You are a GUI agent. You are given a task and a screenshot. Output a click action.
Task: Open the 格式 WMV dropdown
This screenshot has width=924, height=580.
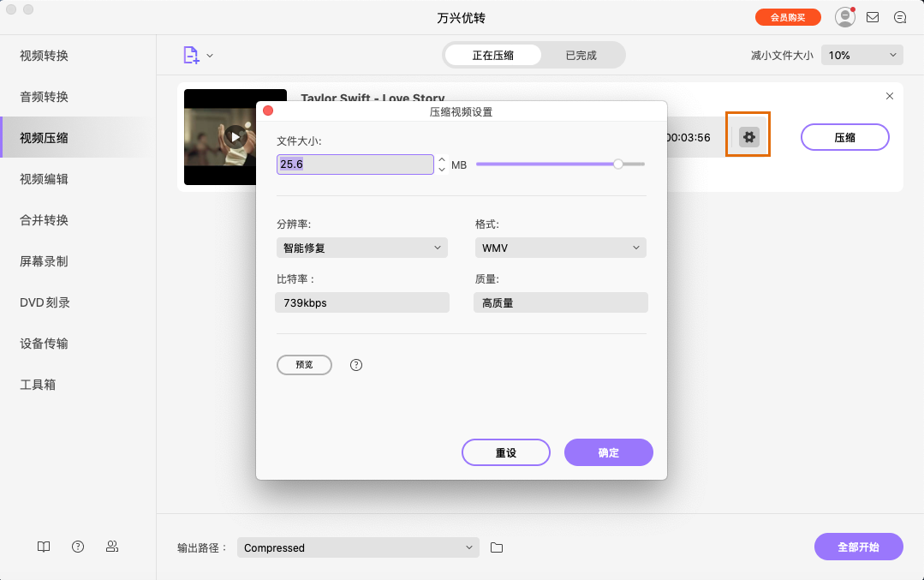[560, 247]
